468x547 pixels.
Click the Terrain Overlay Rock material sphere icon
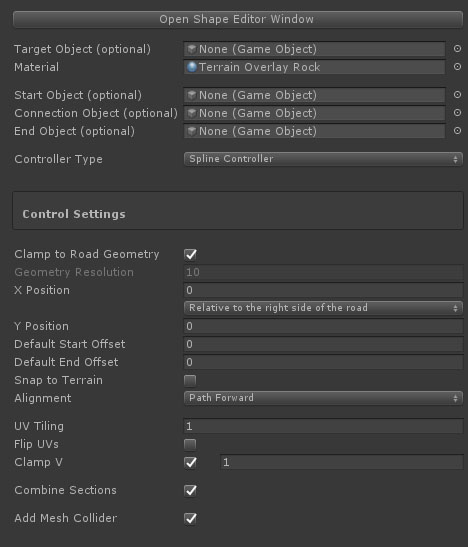(x=192, y=67)
